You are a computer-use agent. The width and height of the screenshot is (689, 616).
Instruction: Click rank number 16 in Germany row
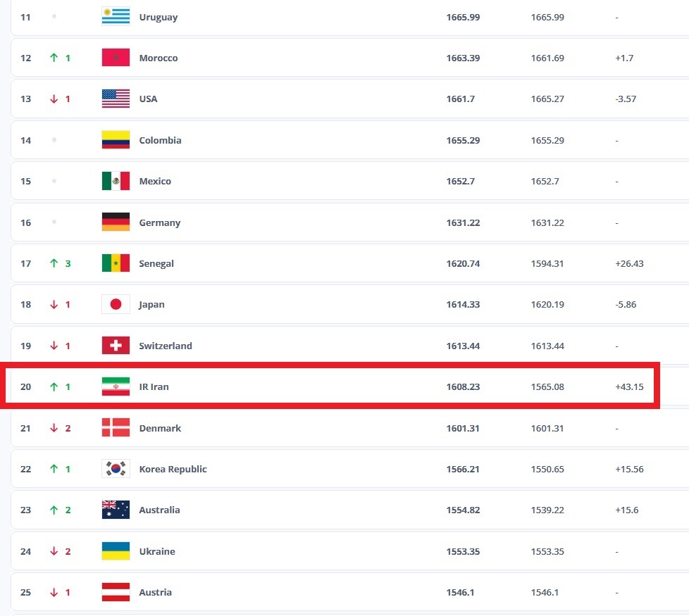pos(26,222)
